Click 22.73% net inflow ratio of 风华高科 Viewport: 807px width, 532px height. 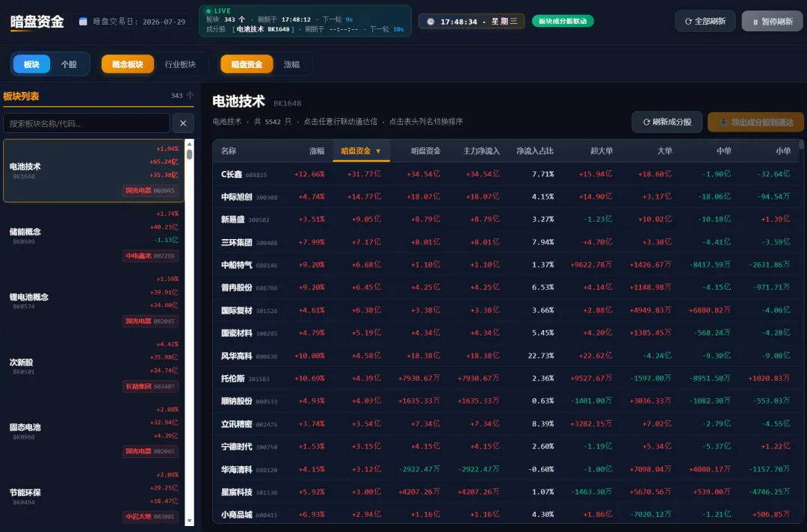[541, 356]
